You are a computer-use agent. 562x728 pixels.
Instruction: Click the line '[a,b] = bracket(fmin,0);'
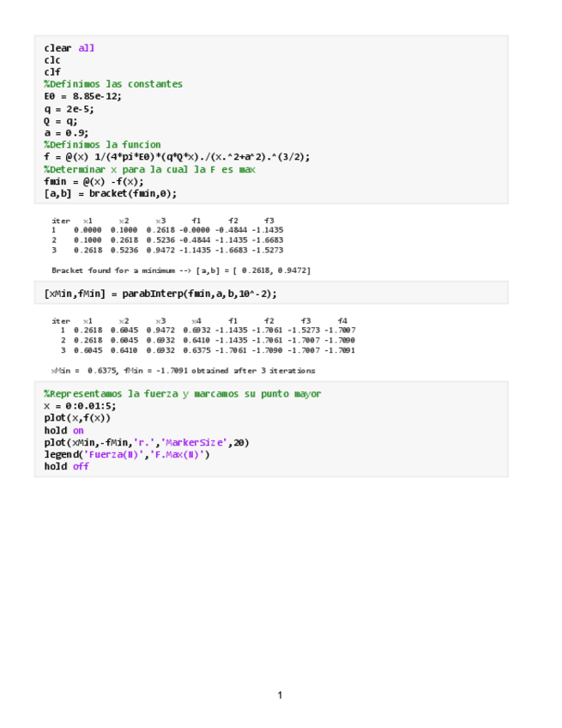[x=111, y=193]
